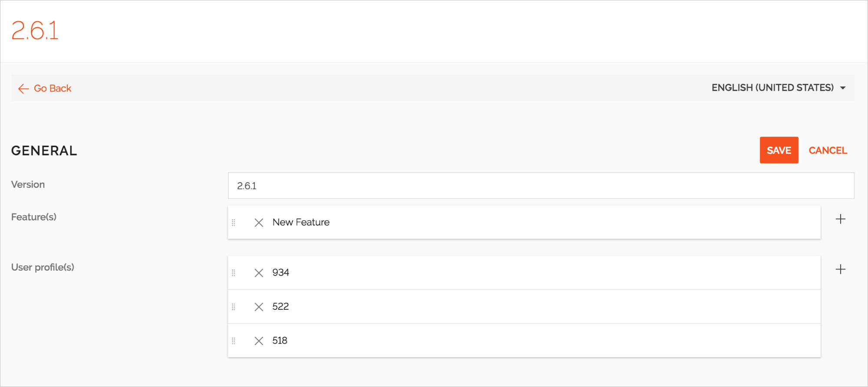Delete user profile 522
Screen dimensions: 868x387
(259, 306)
